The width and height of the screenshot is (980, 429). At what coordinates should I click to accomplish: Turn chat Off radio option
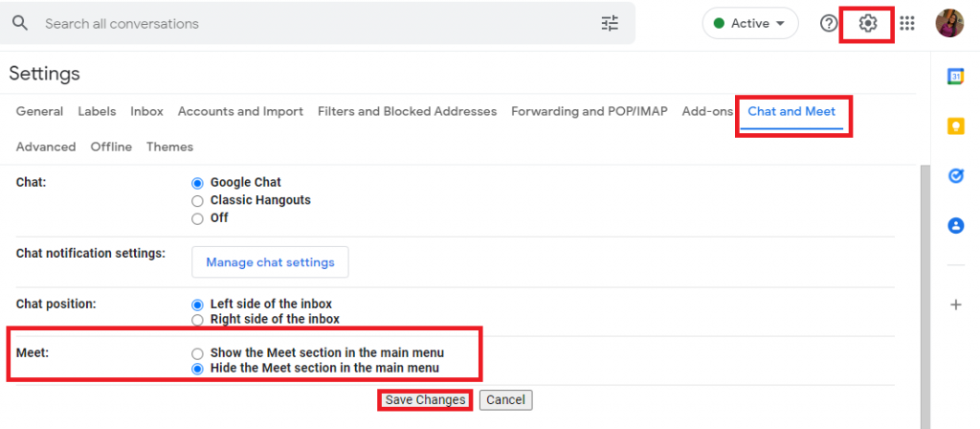(198, 218)
